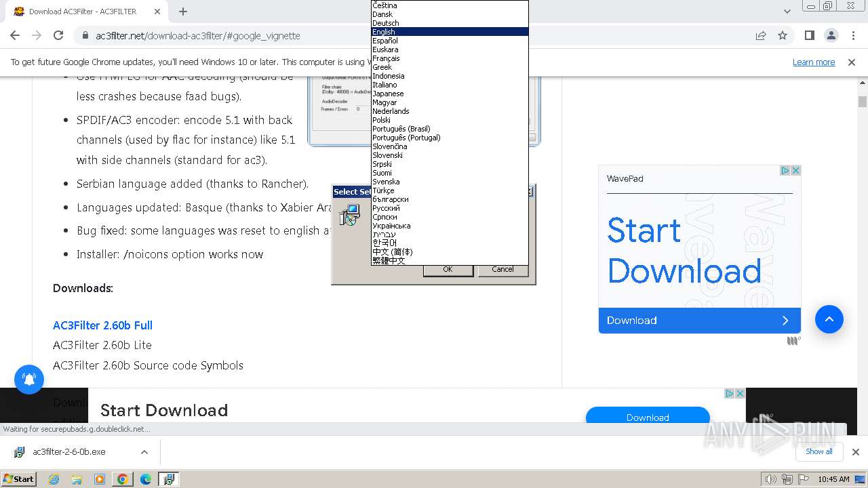Viewport: 868px width, 488px height.
Task: Cancel the Select Setup Language dialog
Action: (x=502, y=269)
